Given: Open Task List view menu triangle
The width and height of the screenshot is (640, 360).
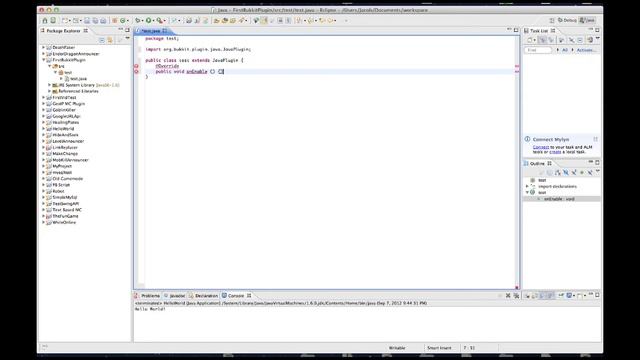Looking at the screenshot, I should pyautogui.click(x=598, y=38).
